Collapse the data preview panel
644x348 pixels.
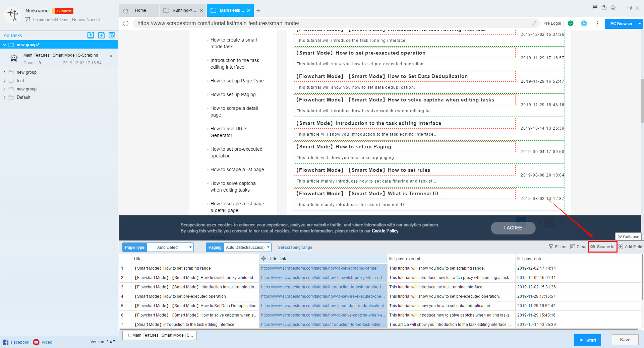pos(628,236)
